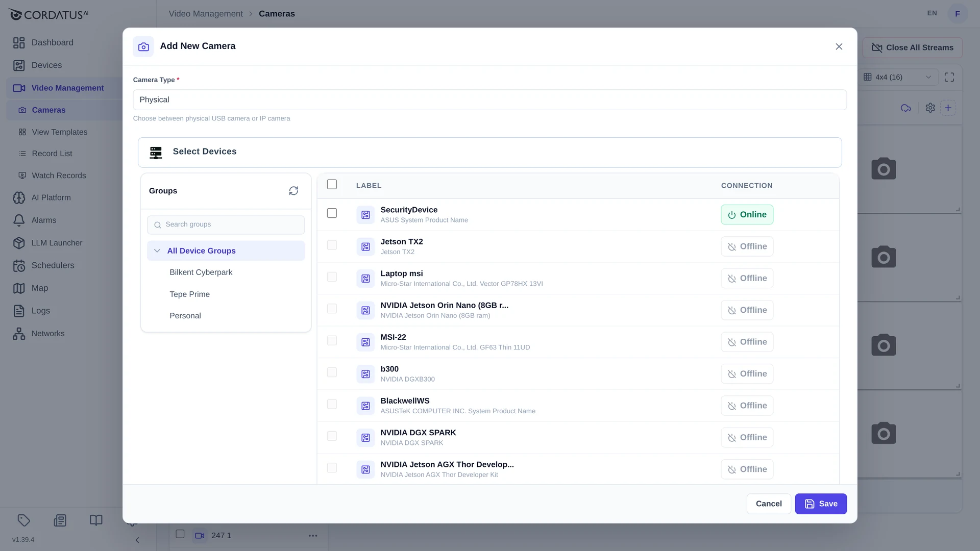
Task: Check the SecurityDevice checkbox
Action: [332, 213]
